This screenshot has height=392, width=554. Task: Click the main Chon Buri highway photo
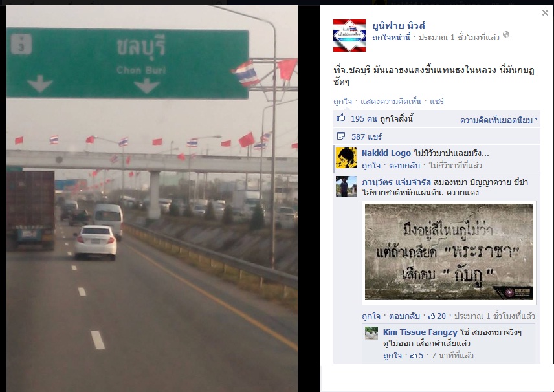[152, 199]
